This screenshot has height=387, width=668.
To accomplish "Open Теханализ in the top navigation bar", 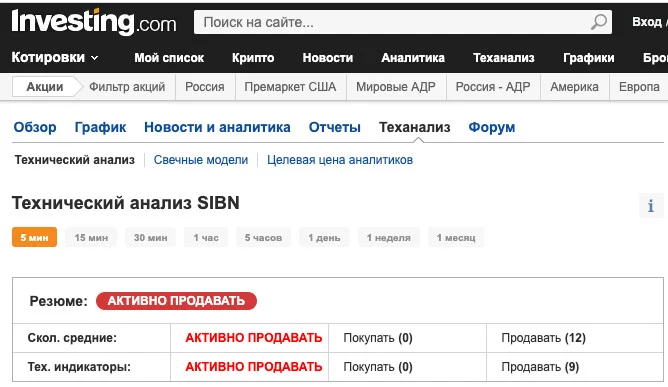I will 504,58.
